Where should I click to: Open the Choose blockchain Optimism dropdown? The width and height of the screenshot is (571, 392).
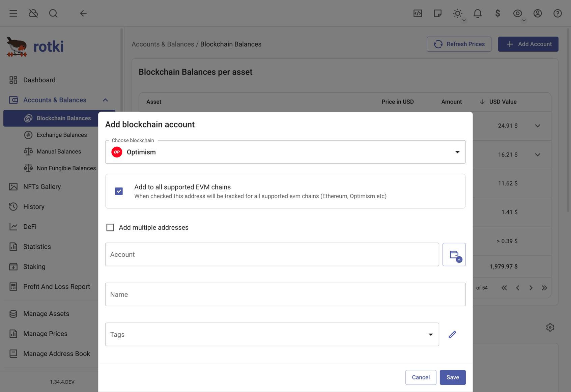(x=285, y=152)
